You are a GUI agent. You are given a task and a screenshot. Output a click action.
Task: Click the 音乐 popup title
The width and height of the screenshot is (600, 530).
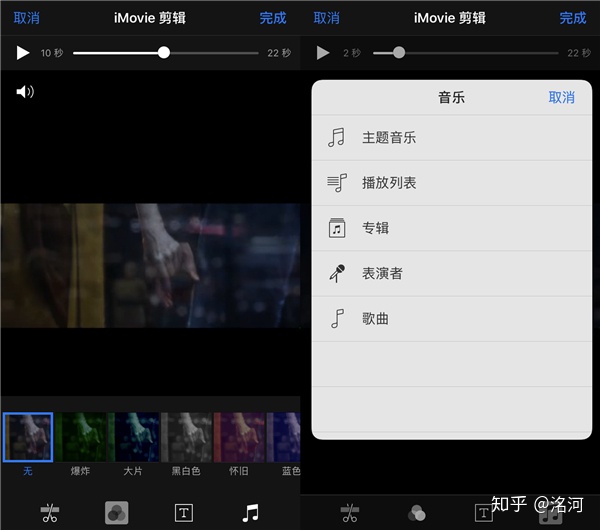(452, 98)
